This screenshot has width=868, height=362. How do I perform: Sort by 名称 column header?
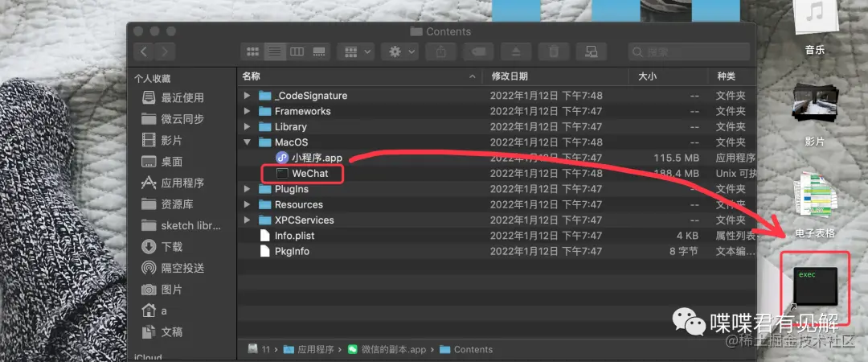click(359, 76)
